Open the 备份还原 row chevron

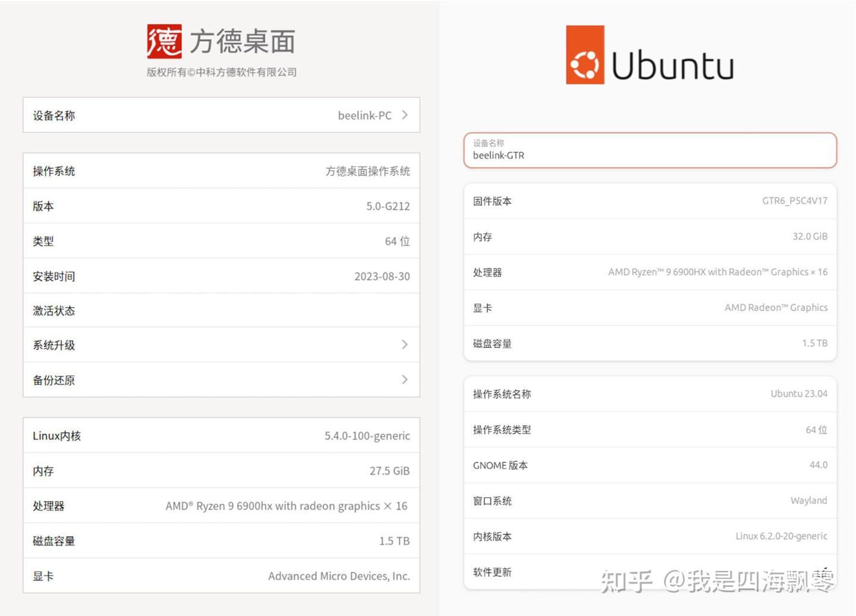(x=405, y=380)
